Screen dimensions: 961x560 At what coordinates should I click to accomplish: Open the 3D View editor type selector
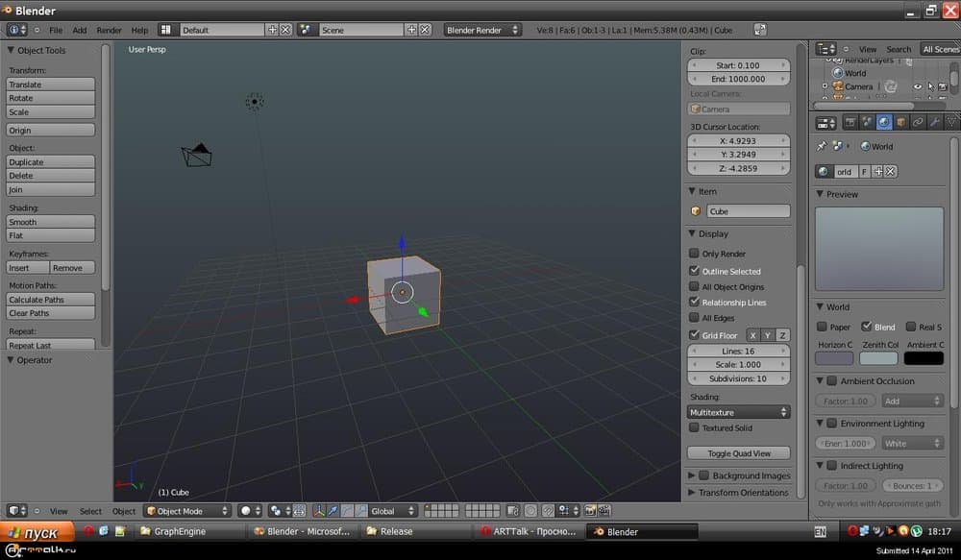16,510
